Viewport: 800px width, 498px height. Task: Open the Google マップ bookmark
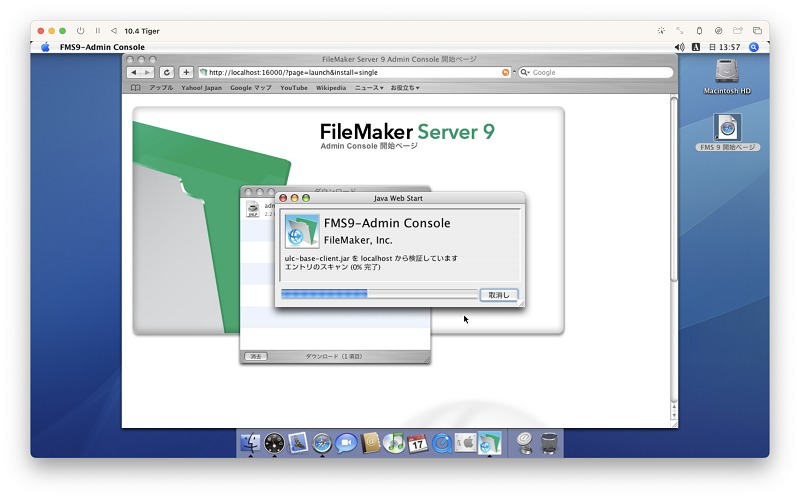(251, 88)
